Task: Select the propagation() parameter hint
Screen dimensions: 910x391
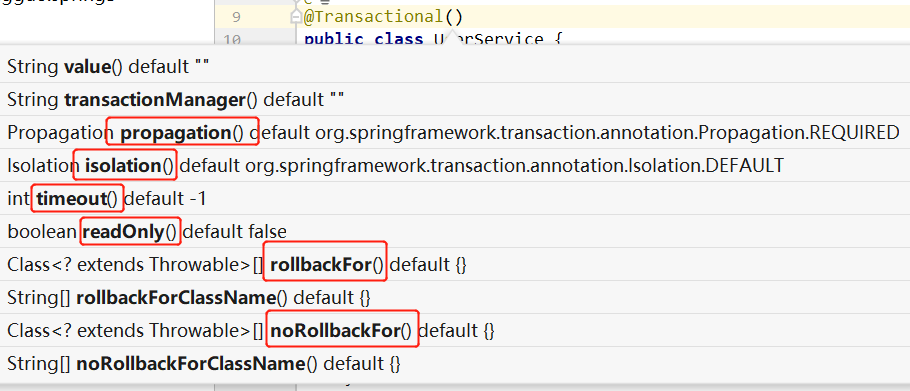Action: [x=182, y=133]
